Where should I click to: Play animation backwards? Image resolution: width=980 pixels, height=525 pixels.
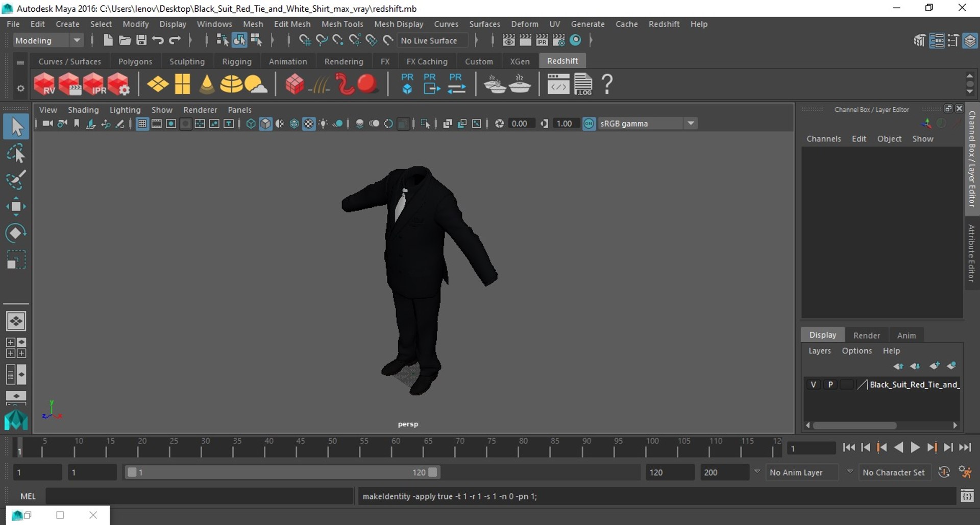pos(899,447)
